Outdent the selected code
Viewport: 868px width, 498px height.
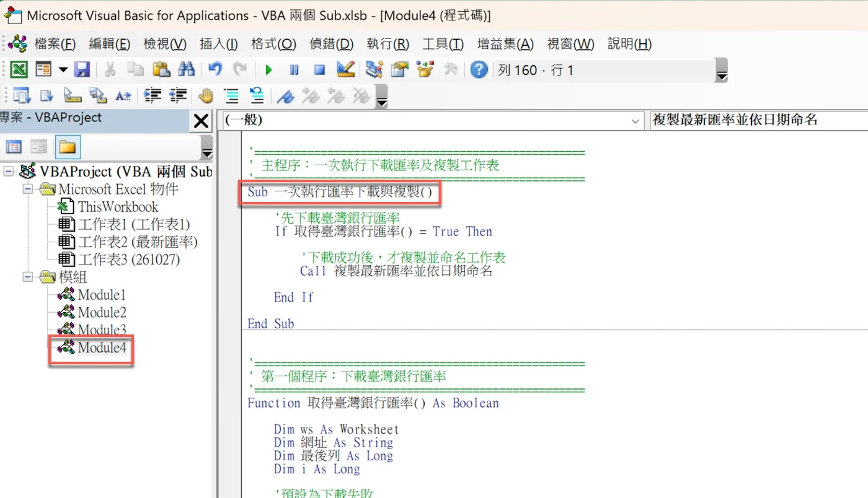(179, 95)
